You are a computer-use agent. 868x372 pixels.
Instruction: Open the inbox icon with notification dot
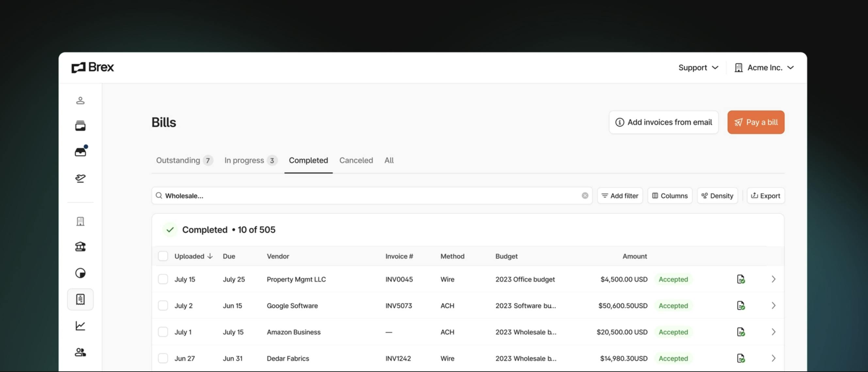(x=80, y=152)
